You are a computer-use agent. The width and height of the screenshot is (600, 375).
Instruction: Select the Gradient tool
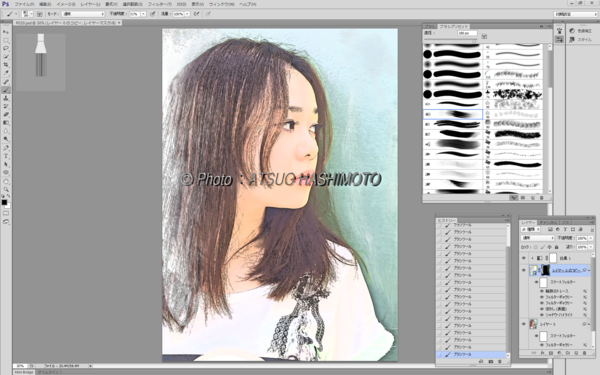[6, 123]
